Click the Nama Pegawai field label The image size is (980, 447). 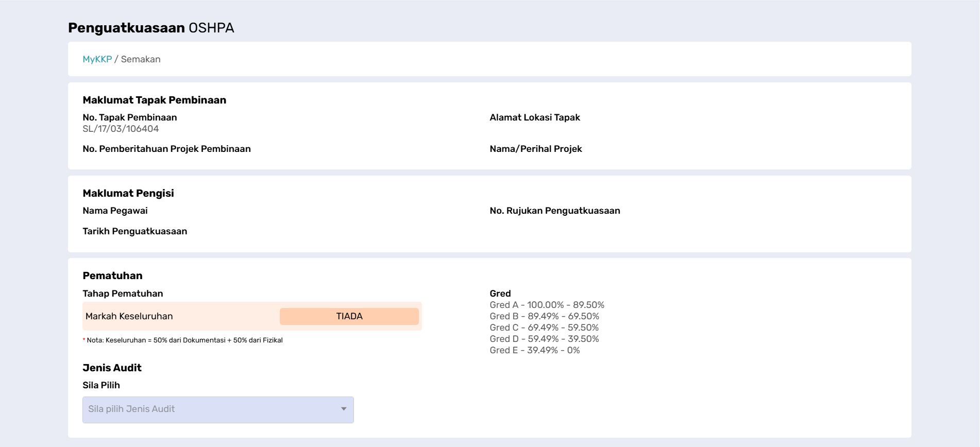[115, 211]
